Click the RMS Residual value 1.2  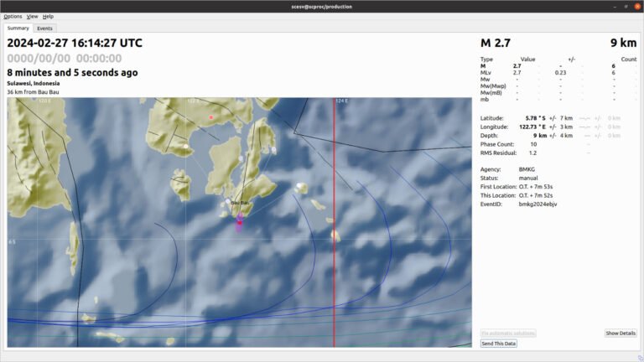[x=532, y=153]
